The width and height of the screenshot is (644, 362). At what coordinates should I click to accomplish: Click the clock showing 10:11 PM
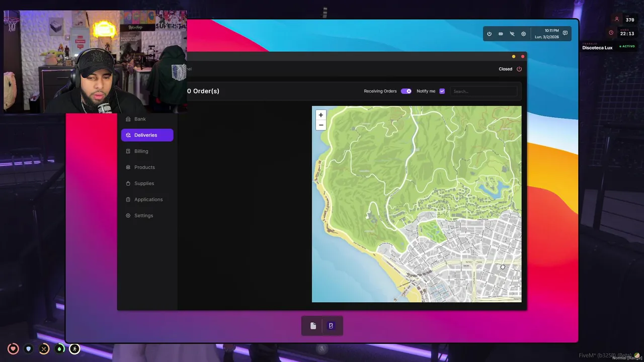click(551, 31)
